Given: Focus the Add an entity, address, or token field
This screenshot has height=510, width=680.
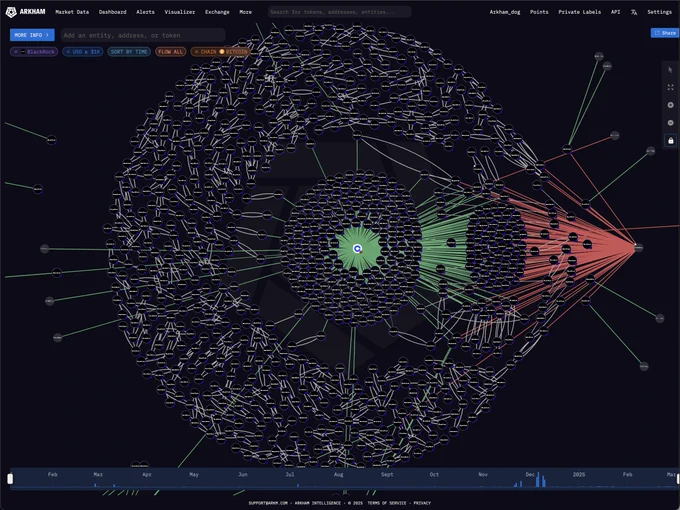Looking at the screenshot, I should click(x=143, y=35).
